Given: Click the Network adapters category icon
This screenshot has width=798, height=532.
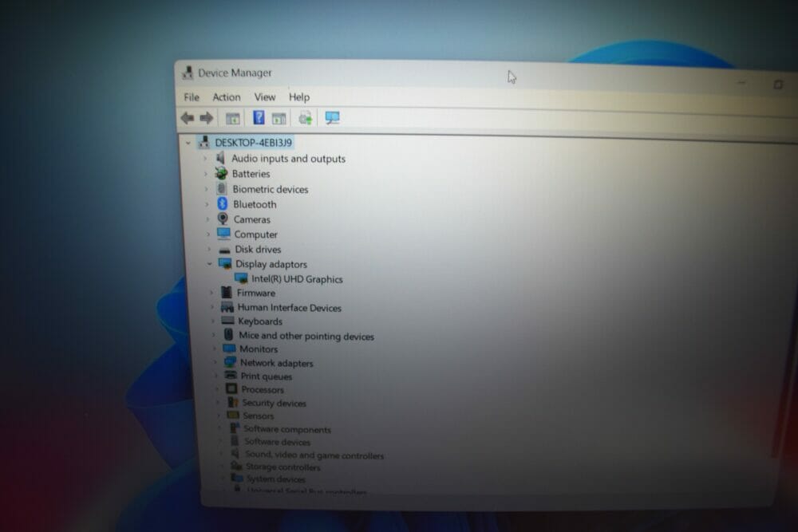Looking at the screenshot, I should pos(230,362).
